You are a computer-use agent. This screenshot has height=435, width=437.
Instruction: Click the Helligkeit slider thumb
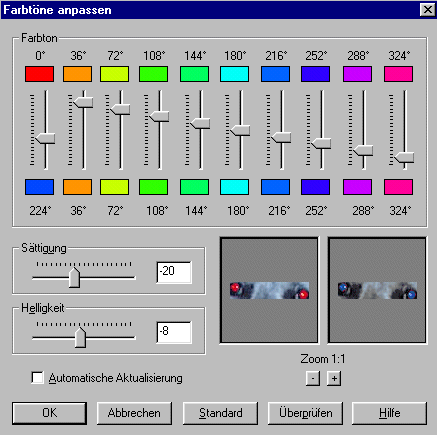coord(80,337)
